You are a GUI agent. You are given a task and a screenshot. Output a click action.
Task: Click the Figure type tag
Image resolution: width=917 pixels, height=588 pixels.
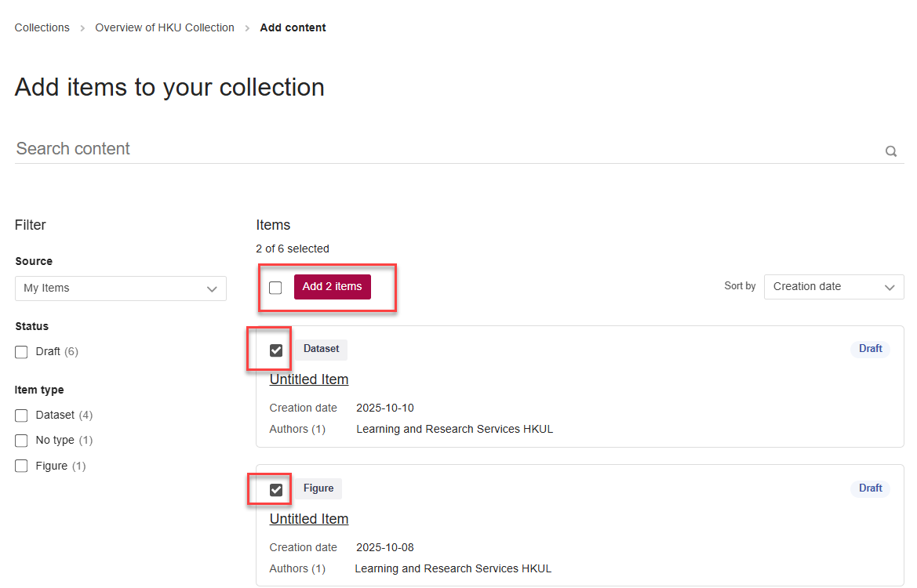pos(318,488)
